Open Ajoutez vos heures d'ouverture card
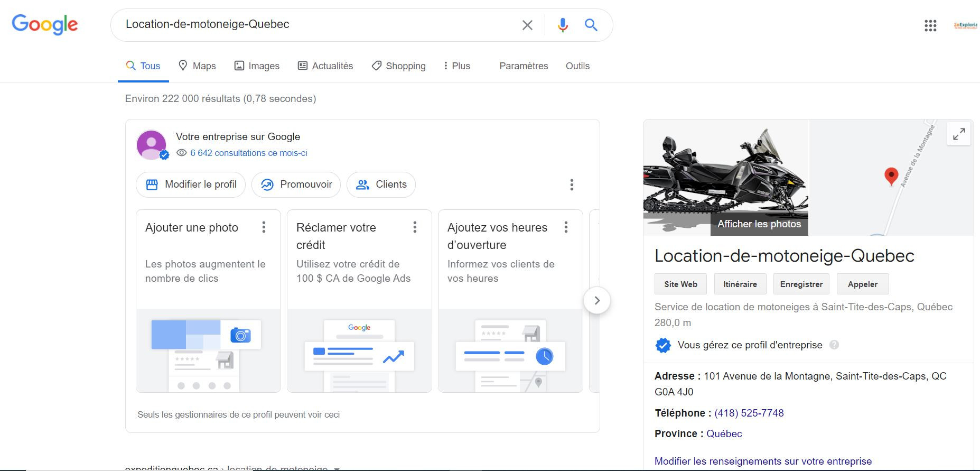 (510, 301)
